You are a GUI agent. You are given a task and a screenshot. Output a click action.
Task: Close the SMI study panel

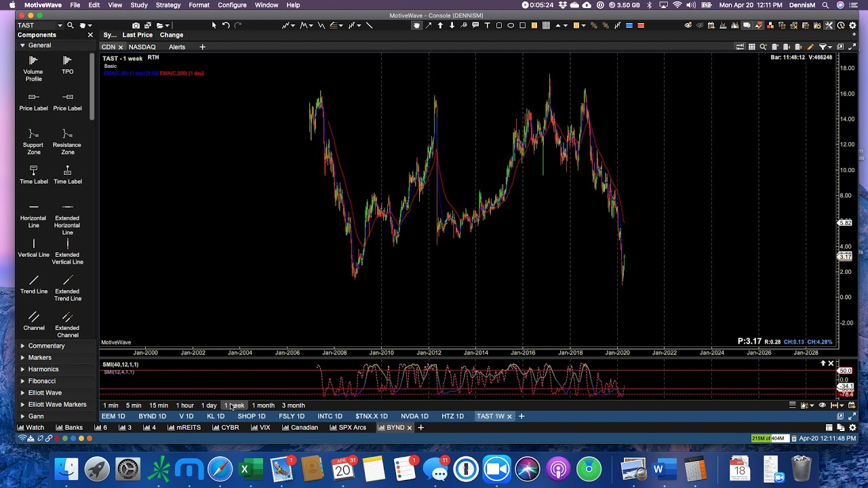coord(831,364)
